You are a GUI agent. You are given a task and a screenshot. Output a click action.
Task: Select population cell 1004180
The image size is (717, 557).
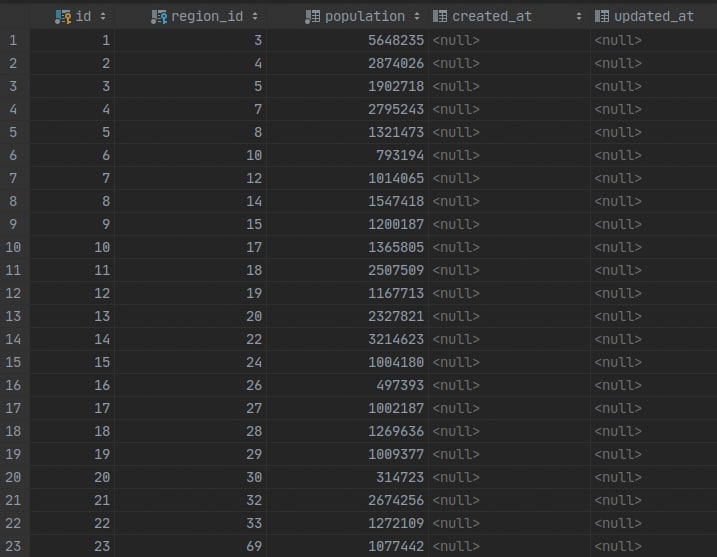pos(348,362)
